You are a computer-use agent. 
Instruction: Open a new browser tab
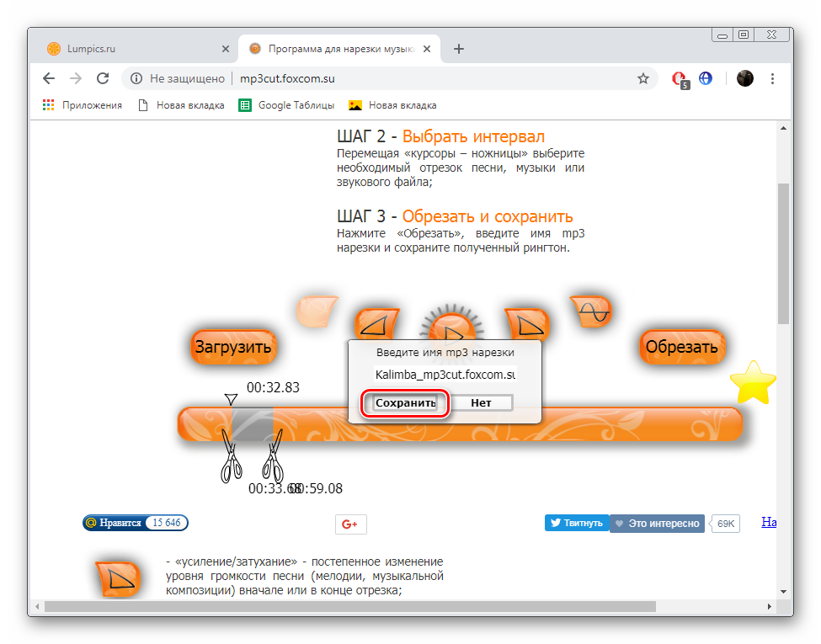coord(459,49)
